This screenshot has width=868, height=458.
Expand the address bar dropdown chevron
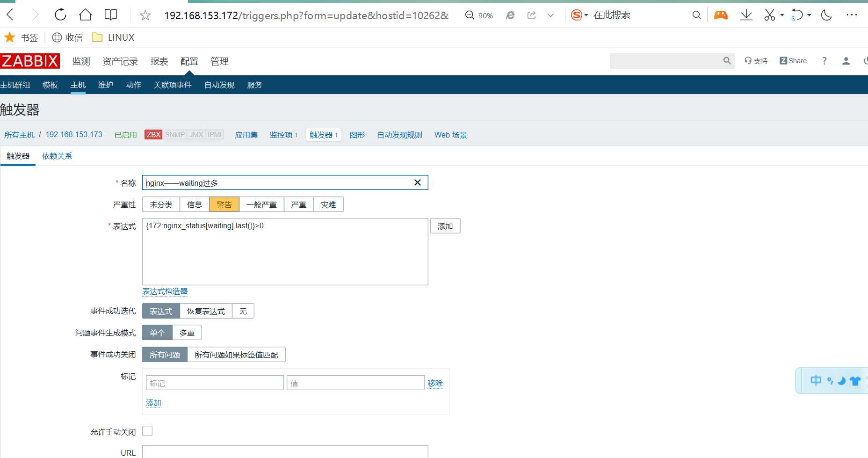tap(550, 15)
